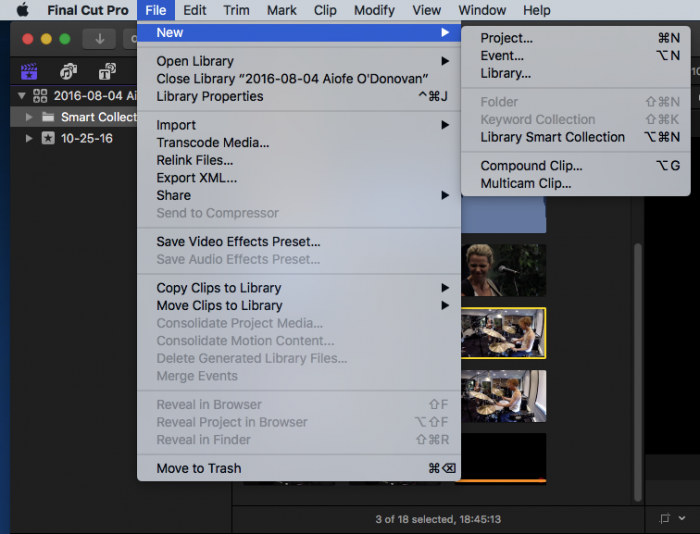Click the library grid icon
Screen dimensions: 700x534
click(40, 96)
